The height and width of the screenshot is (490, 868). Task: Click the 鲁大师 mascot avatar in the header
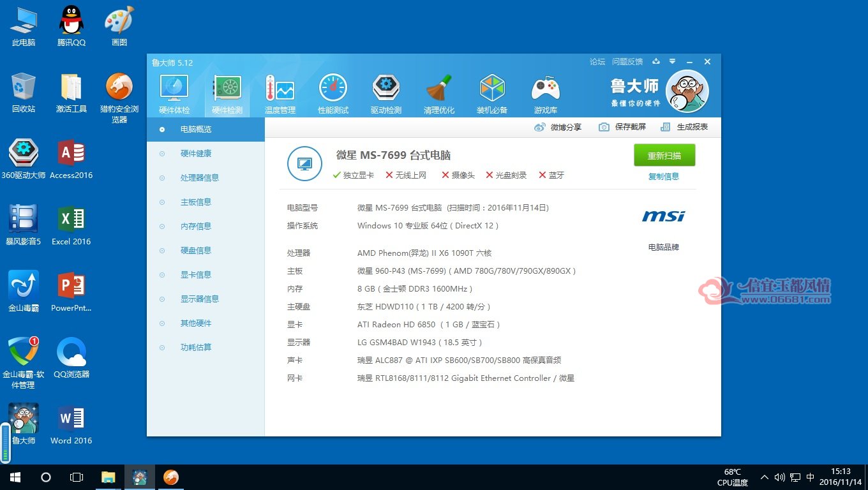click(687, 91)
